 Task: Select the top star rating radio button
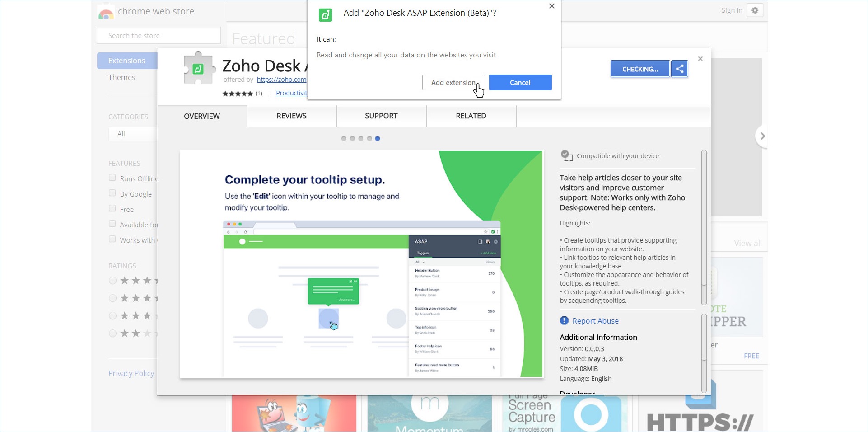click(x=112, y=281)
